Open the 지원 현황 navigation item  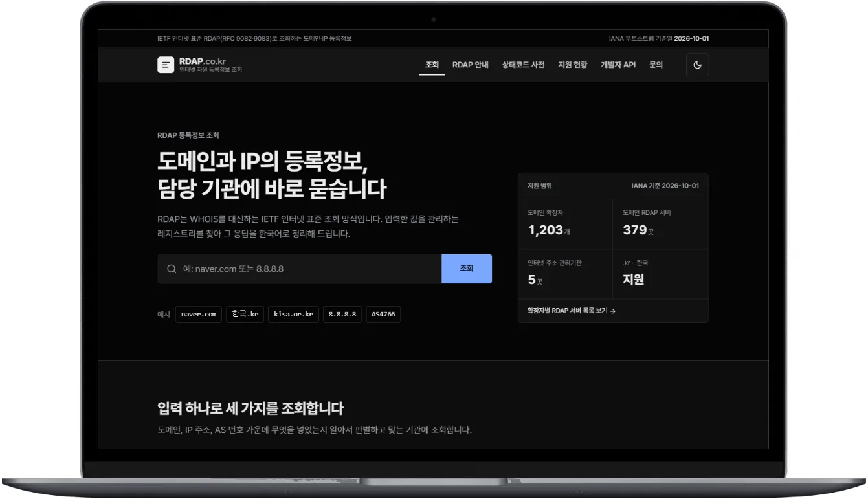pos(573,65)
